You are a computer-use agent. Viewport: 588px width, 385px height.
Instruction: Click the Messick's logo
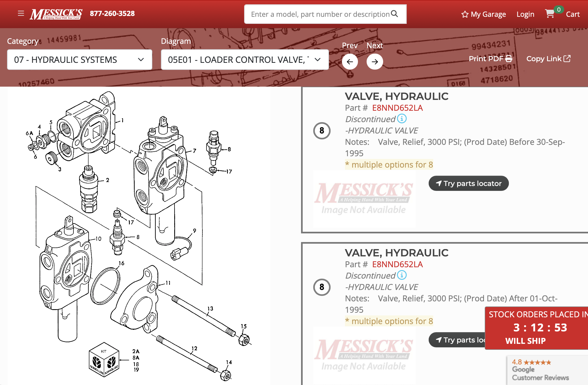click(x=56, y=14)
